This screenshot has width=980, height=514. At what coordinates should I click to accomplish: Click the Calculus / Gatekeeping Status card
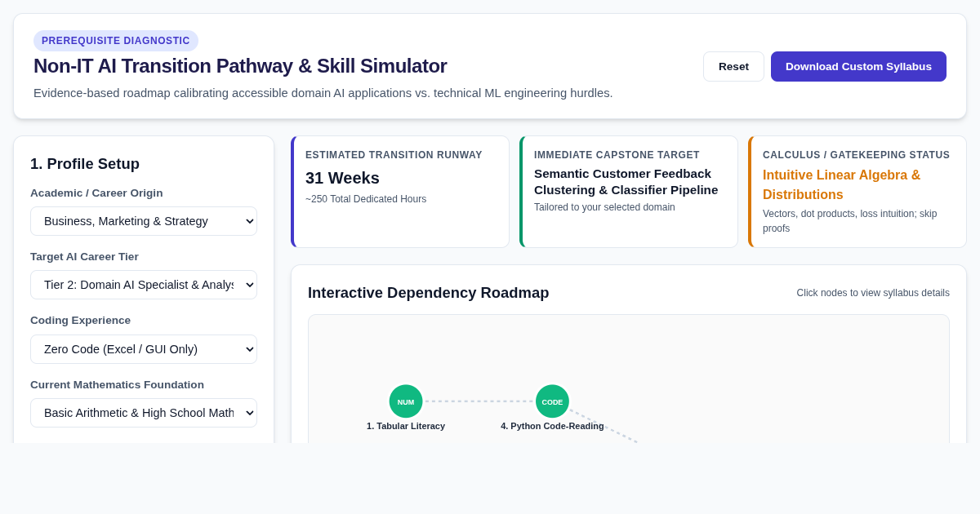coord(857,192)
